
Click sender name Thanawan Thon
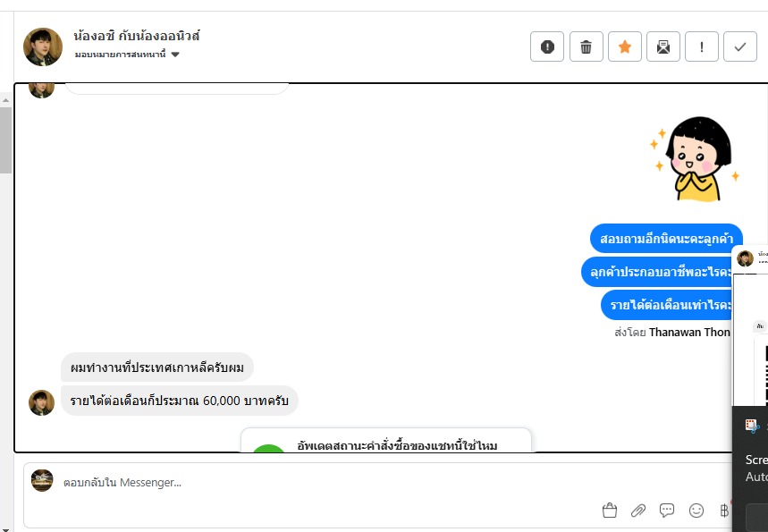coord(689,332)
